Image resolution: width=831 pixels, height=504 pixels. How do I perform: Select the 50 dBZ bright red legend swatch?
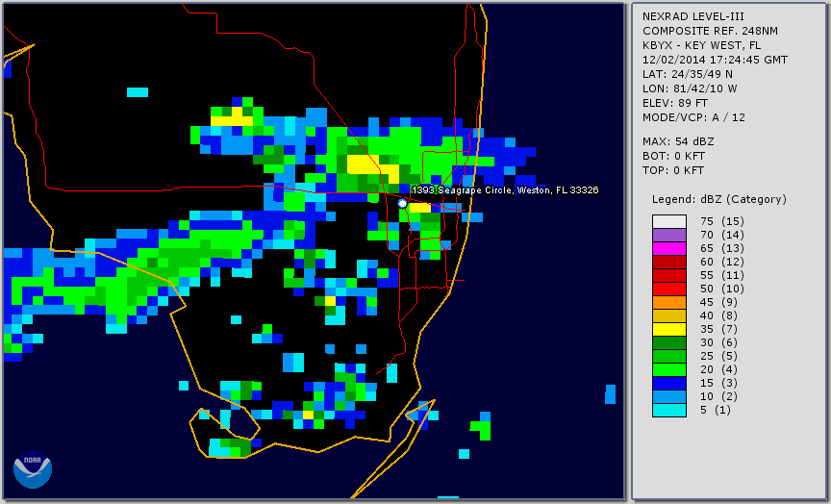669,289
